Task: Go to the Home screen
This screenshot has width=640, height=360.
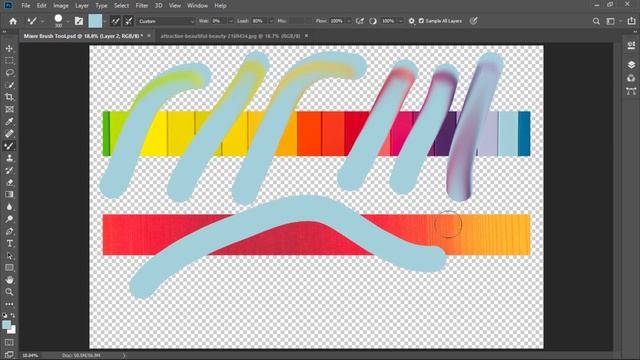Action: tap(13, 21)
